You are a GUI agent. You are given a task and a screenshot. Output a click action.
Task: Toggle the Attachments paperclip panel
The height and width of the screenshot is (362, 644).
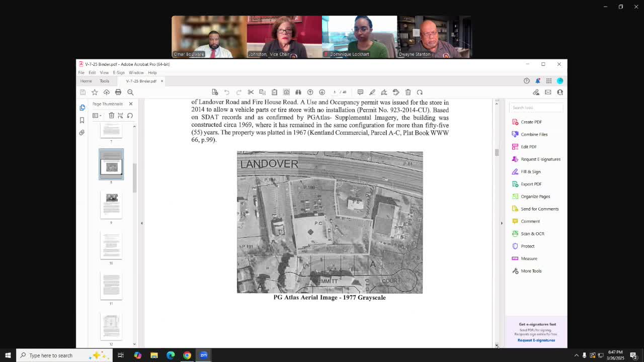[82, 133]
